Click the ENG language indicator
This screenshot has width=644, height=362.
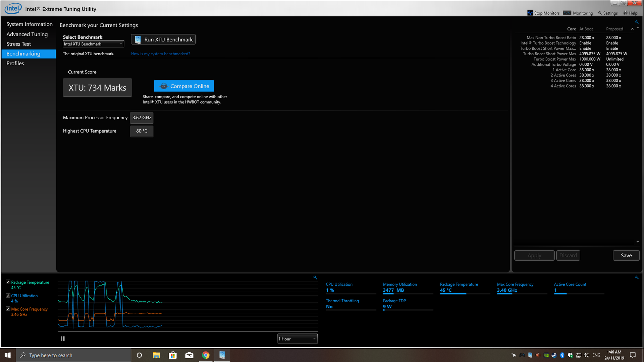tap(596, 355)
